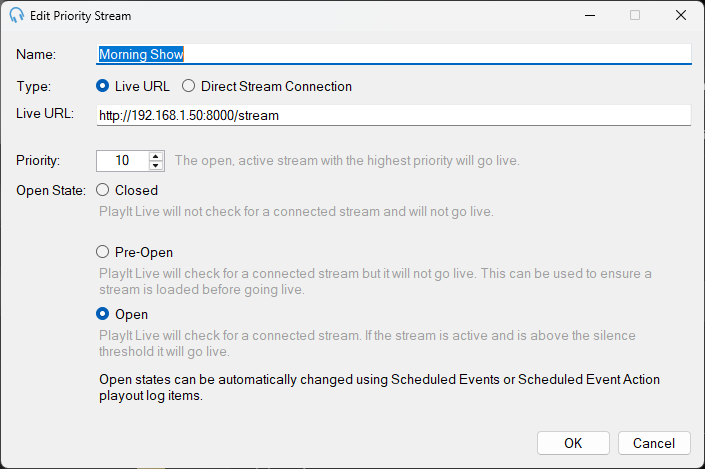
Task: Click the 'Name:' label
Action: point(36,54)
